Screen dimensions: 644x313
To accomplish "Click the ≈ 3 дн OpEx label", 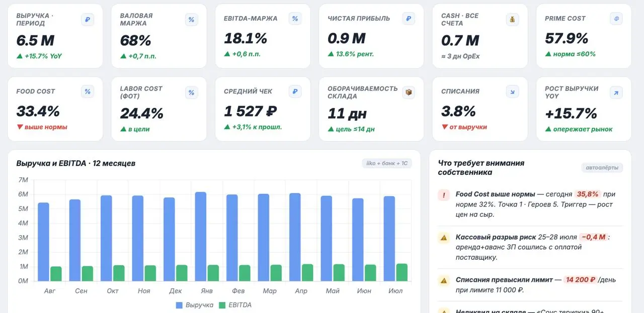I will pos(460,56).
